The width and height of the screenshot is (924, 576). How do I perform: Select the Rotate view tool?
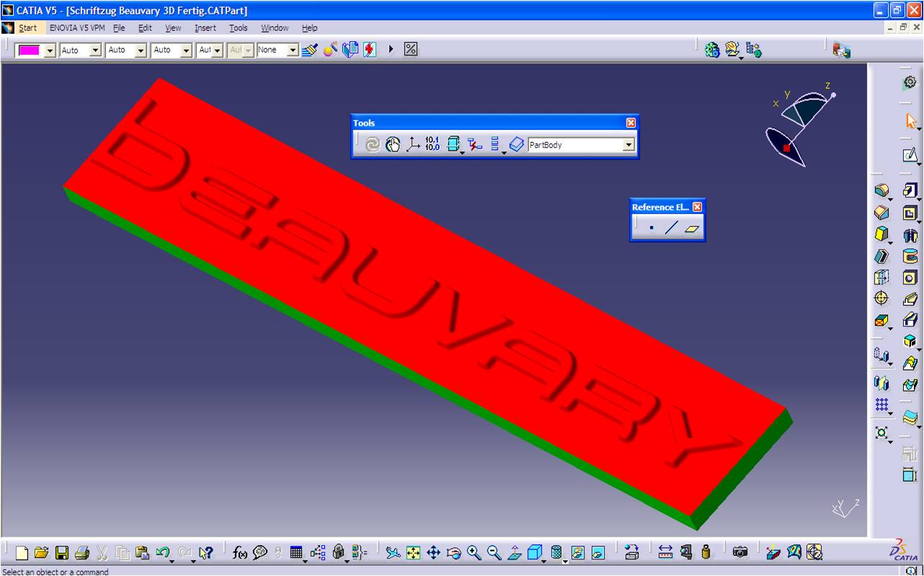click(453, 553)
